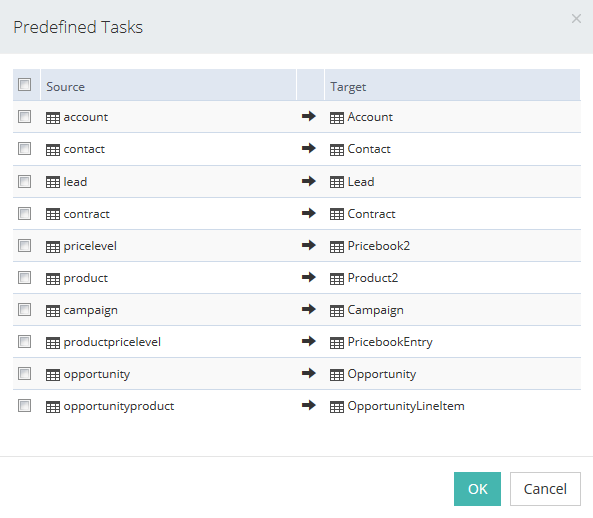Select the 'account' source name

(x=86, y=117)
